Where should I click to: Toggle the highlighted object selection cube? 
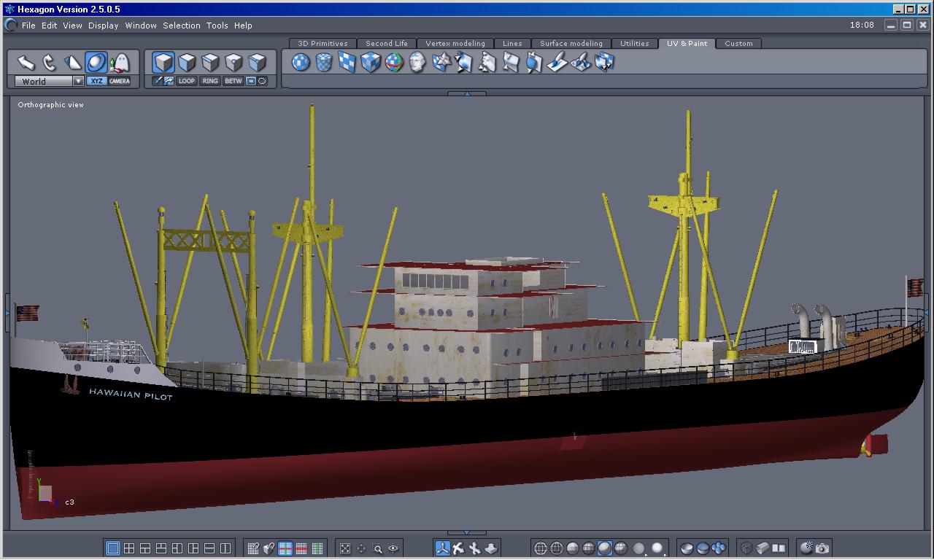click(163, 62)
